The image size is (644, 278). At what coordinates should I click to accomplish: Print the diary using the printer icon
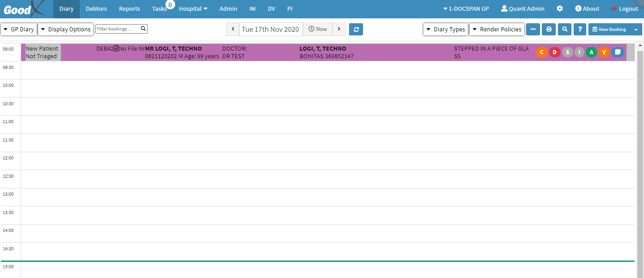[x=549, y=29]
